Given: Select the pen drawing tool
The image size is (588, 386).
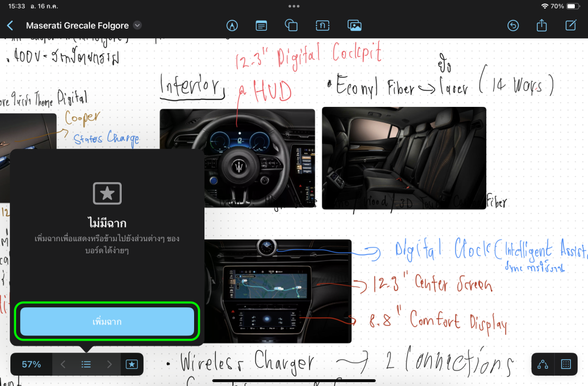Looking at the screenshot, I should tap(232, 25).
